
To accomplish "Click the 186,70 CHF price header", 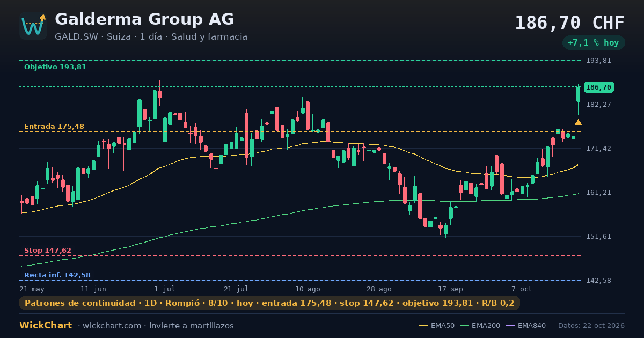I will point(570,23).
